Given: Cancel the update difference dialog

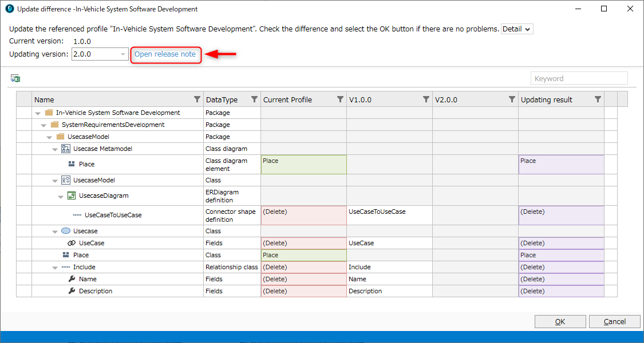Looking at the screenshot, I should pyautogui.click(x=614, y=322).
